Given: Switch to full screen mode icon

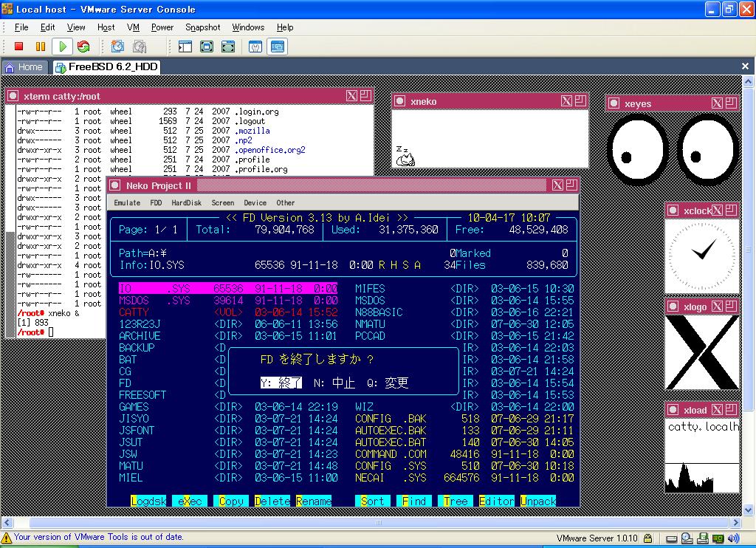Looking at the screenshot, I should click(x=207, y=47).
